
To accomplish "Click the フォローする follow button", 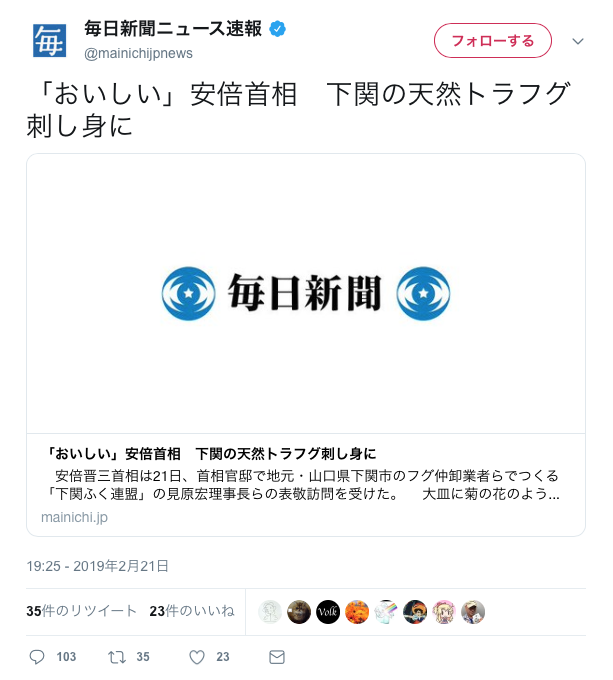I will click(x=493, y=41).
